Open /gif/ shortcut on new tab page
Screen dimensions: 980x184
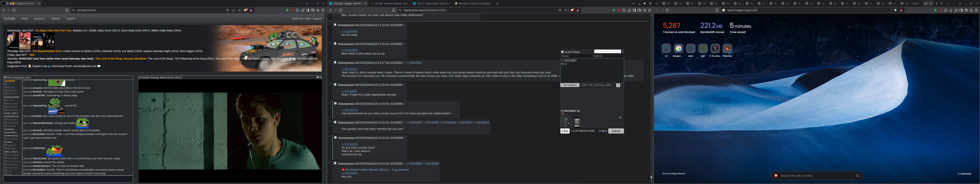pyautogui.click(x=703, y=48)
